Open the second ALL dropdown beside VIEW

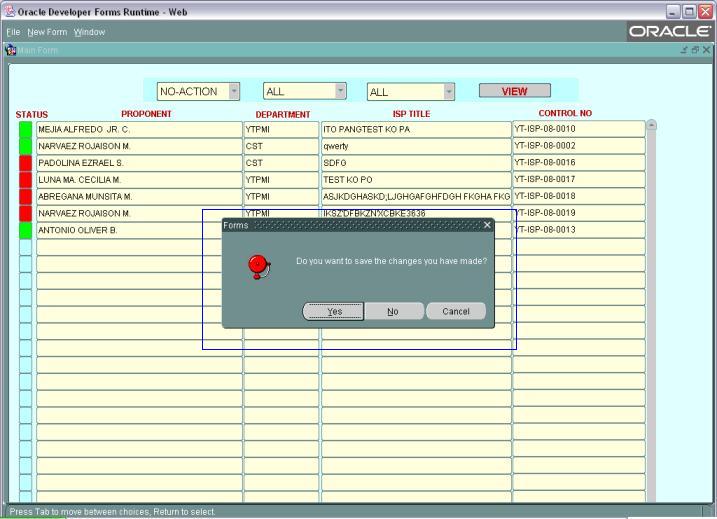pyautogui.click(x=449, y=91)
